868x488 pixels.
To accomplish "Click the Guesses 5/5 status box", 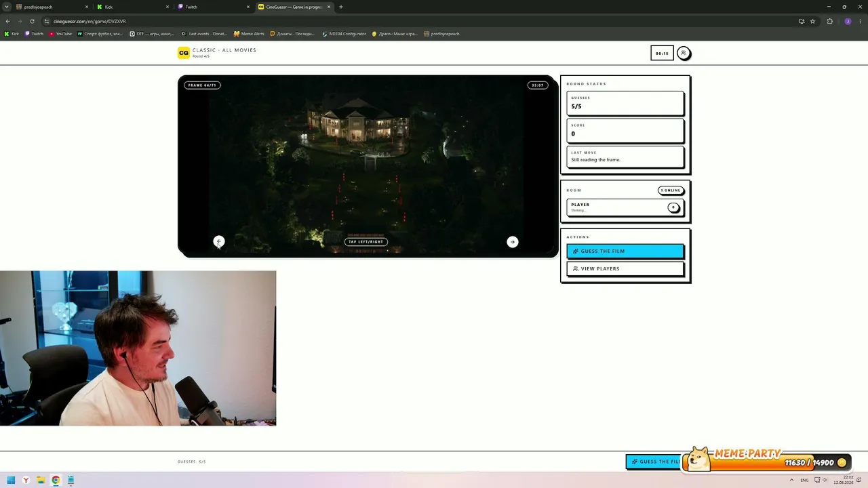I will pyautogui.click(x=625, y=104).
